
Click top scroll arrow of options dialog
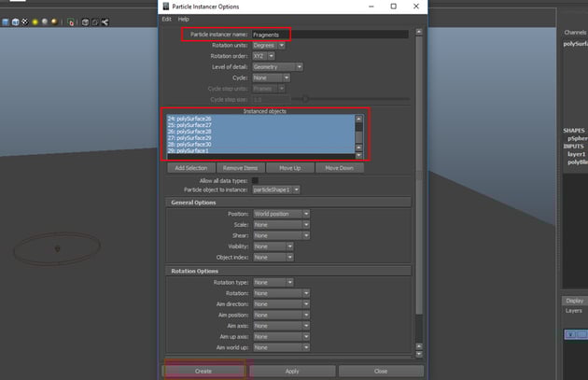(419, 32)
